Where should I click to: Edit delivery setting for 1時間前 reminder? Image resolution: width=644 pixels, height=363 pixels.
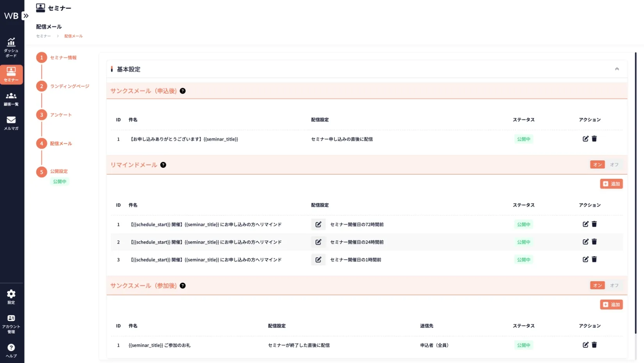(x=318, y=260)
